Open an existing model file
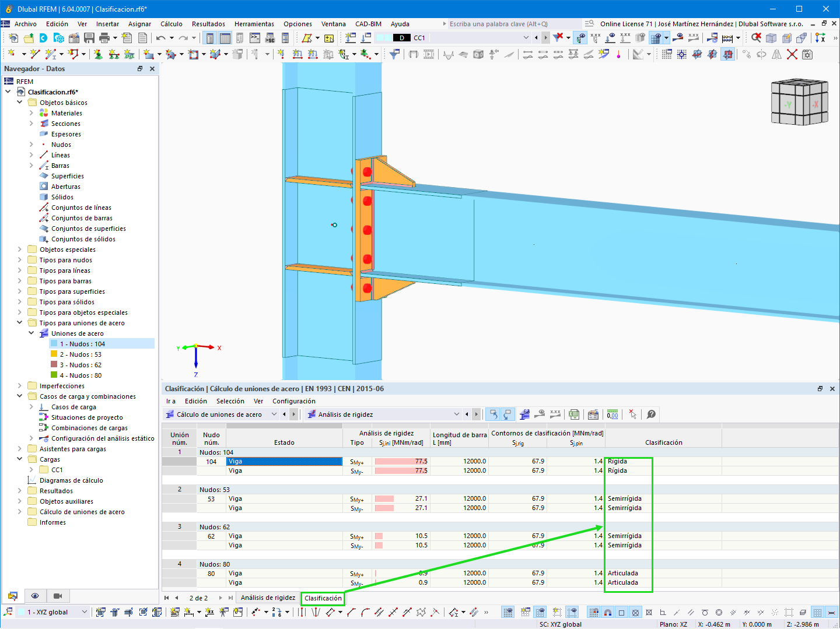The width and height of the screenshot is (840, 629). (x=29, y=38)
